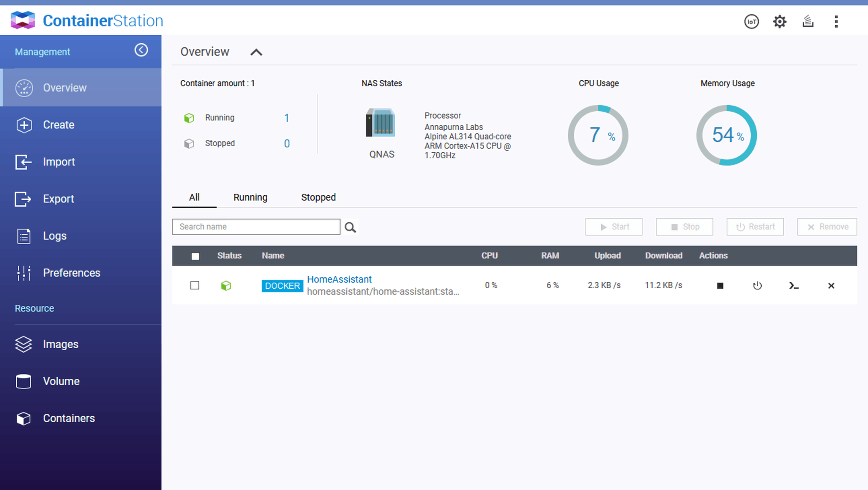Switch to the Stopped tab
This screenshot has height=490, width=868.
tap(318, 197)
